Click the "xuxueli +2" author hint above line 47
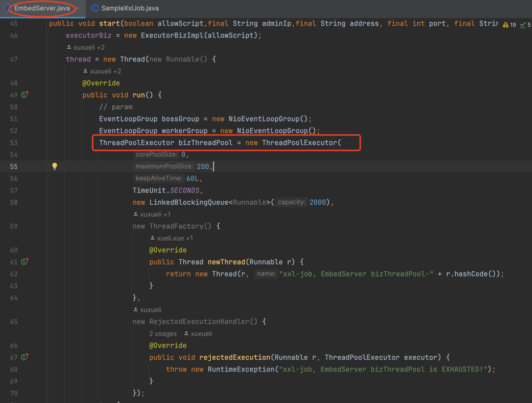This screenshot has width=532, height=403. click(86, 47)
